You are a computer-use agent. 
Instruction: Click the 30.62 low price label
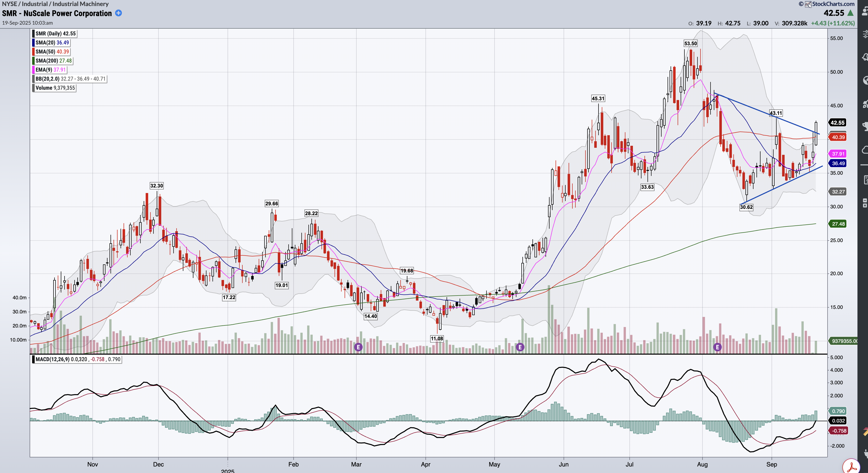click(746, 207)
